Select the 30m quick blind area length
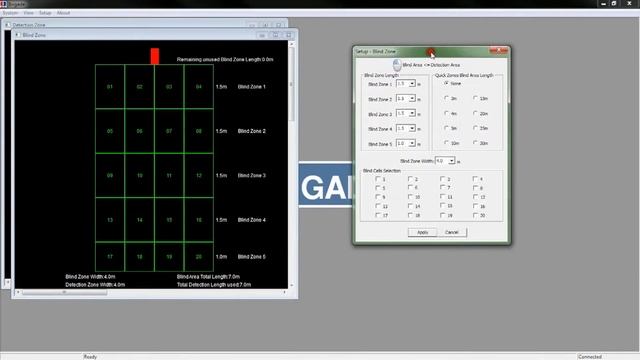This screenshot has width=640, height=360. point(475,143)
